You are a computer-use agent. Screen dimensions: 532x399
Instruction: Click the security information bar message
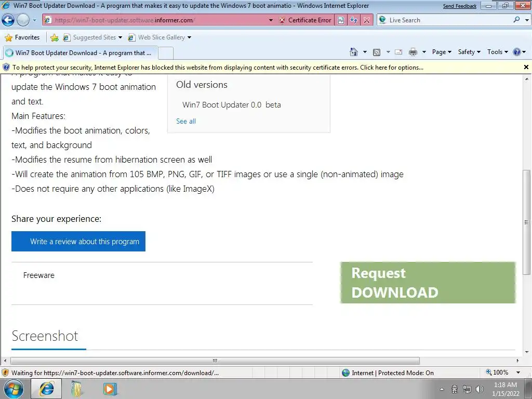tap(218, 68)
